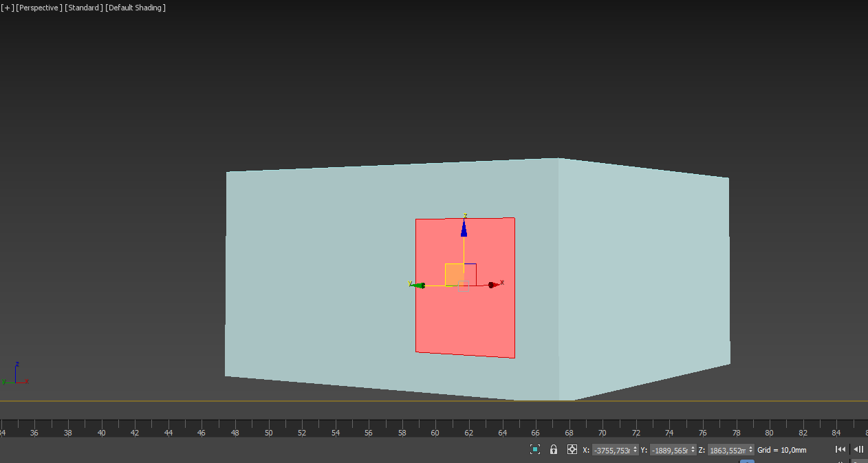Click the X coordinate input field
The width and height of the screenshot is (868, 463).
click(x=611, y=450)
